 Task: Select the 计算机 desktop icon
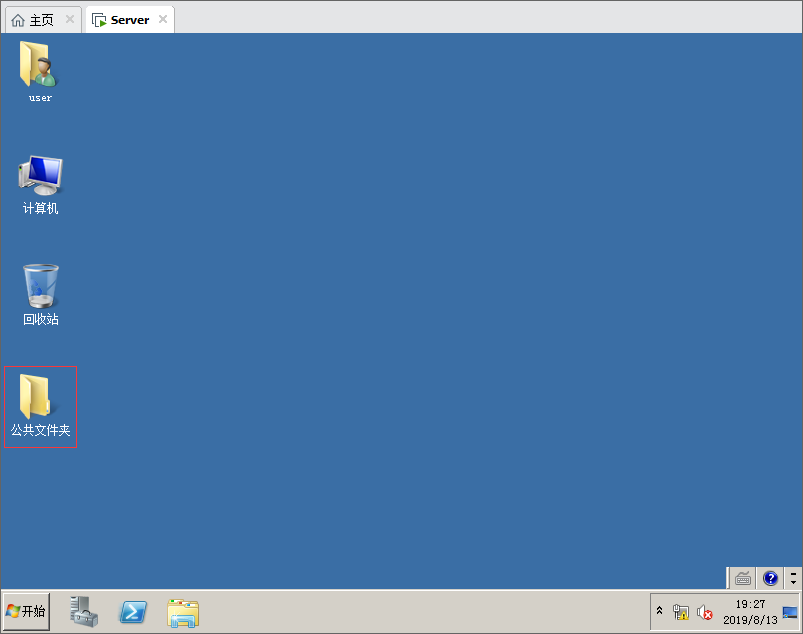tap(40, 184)
